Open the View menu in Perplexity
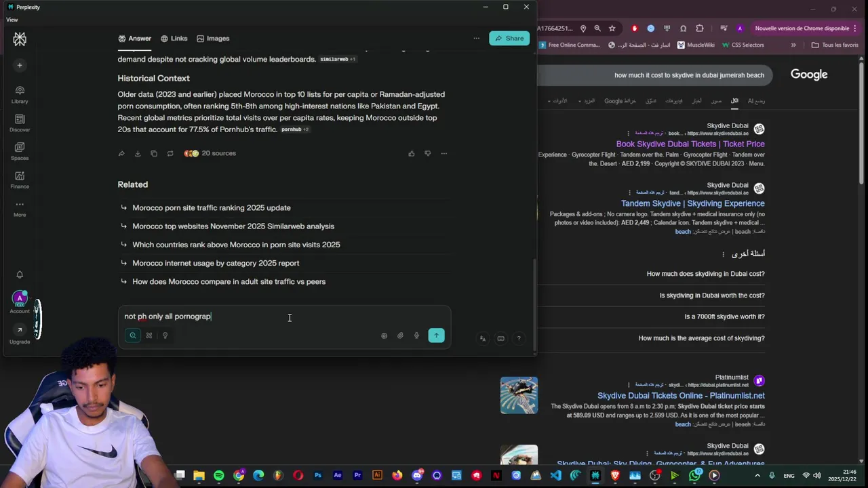Screen dimensions: 868x488 tap(12, 20)
